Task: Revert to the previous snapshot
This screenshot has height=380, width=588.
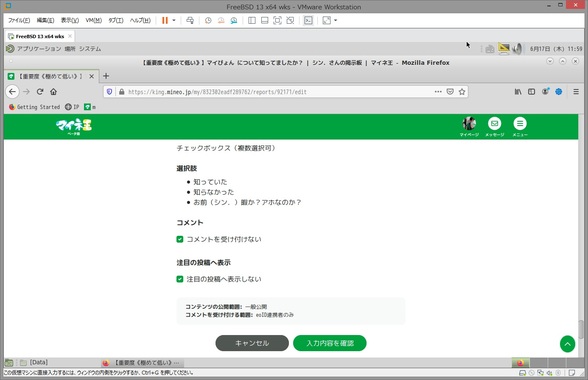Action: [x=221, y=20]
